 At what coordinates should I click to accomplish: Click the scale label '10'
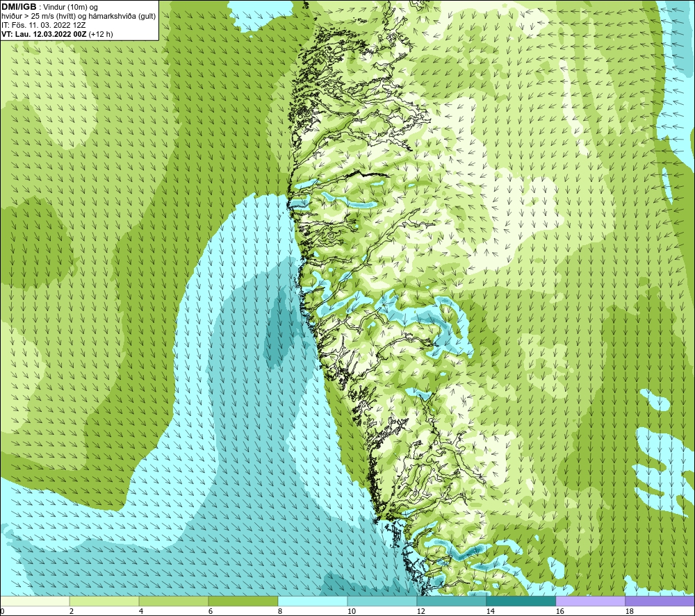click(x=351, y=612)
